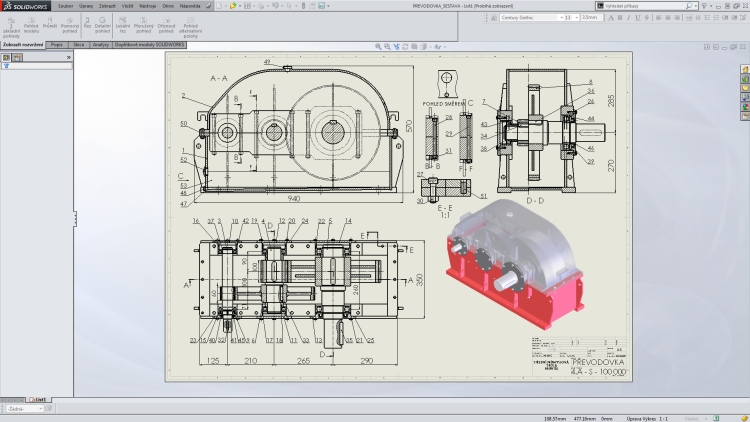Click the Pohled alternativní polohy tool
750x422 pixels.
point(190,28)
